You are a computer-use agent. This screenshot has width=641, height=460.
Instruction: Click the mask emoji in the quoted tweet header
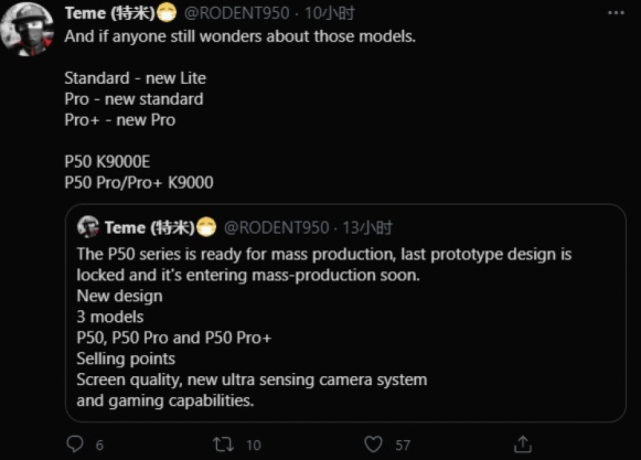tap(207, 227)
